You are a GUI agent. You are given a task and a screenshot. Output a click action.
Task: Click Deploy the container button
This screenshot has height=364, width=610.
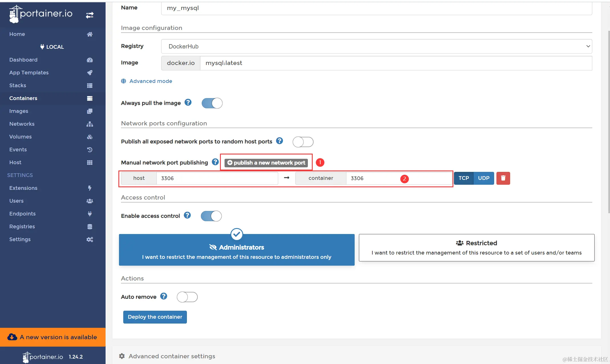[x=155, y=317]
